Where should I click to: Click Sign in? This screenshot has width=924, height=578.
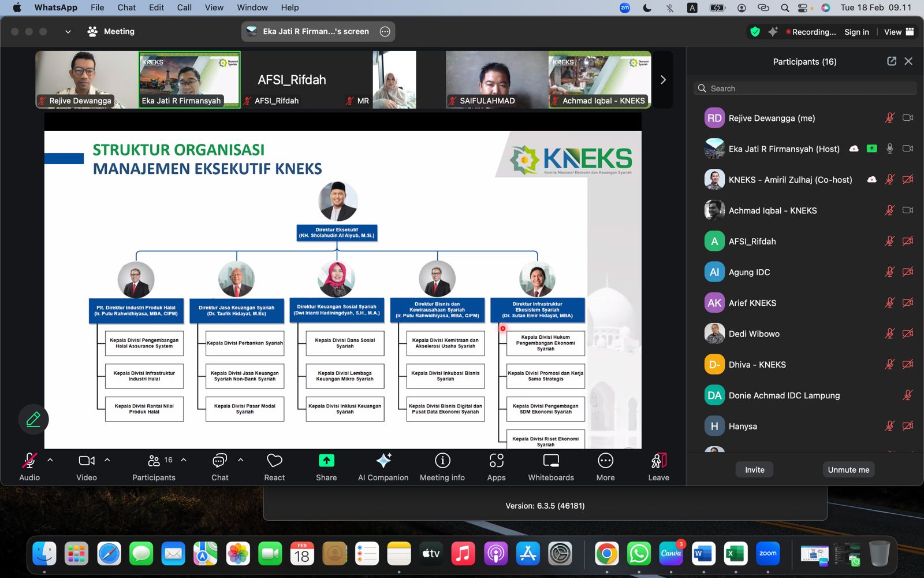pos(856,32)
